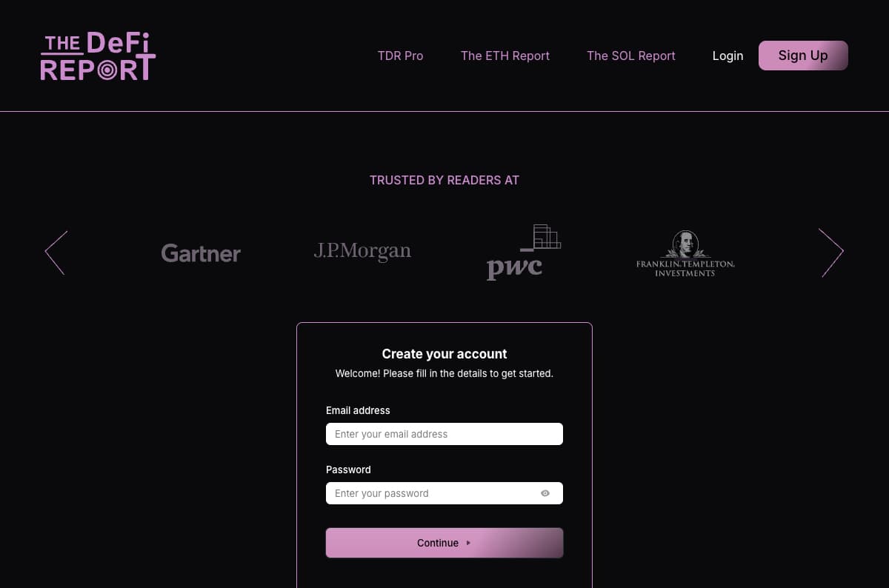This screenshot has width=889, height=588.
Task: Click the Franklin Templeton Investments logo
Action: (685, 253)
